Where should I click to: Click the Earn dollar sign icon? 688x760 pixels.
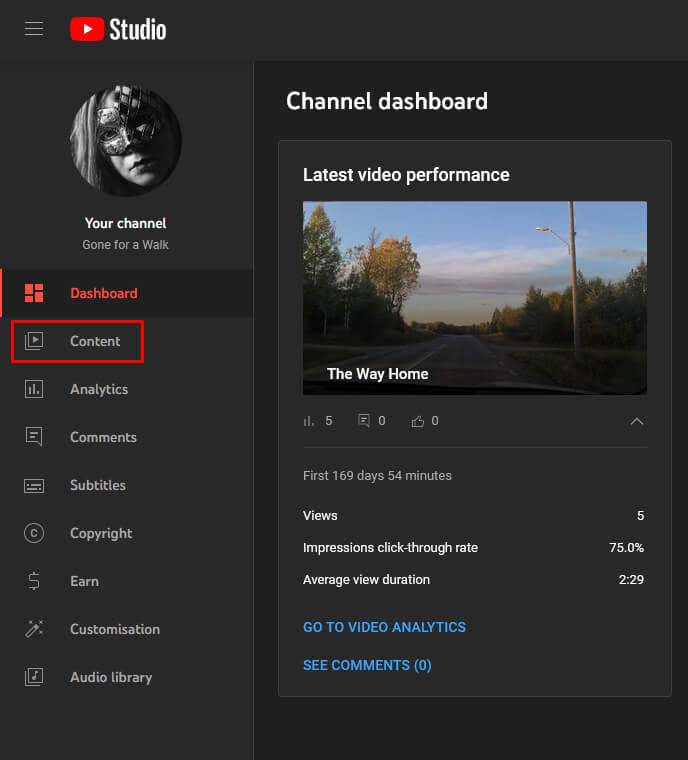[x=34, y=581]
